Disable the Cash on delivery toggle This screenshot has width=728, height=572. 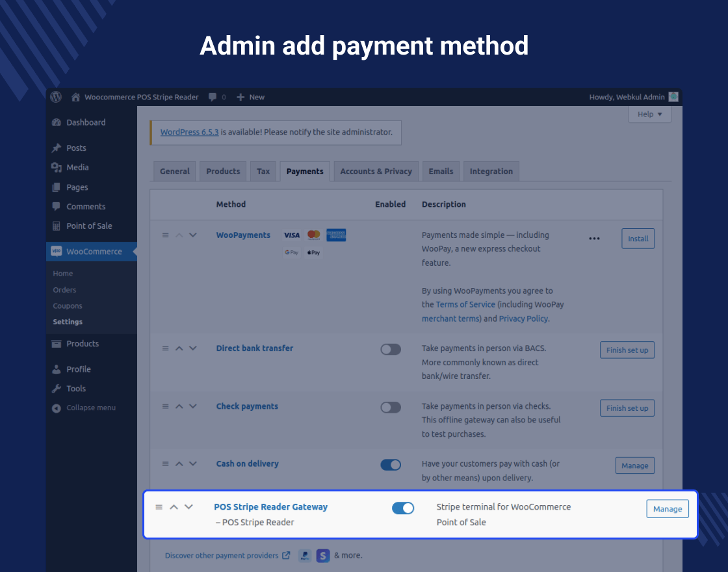[391, 465]
